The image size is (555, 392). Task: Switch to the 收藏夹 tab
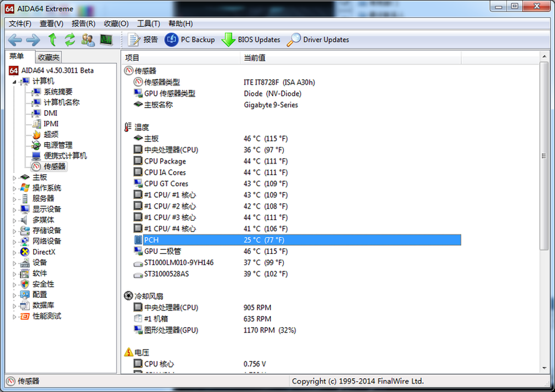[49, 57]
